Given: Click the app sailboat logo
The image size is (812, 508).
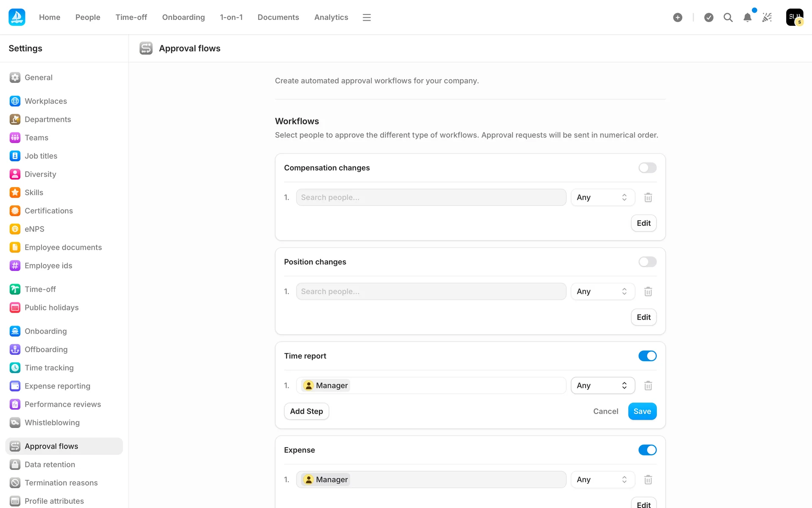Looking at the screenshot, I should [x=17, y=17].
